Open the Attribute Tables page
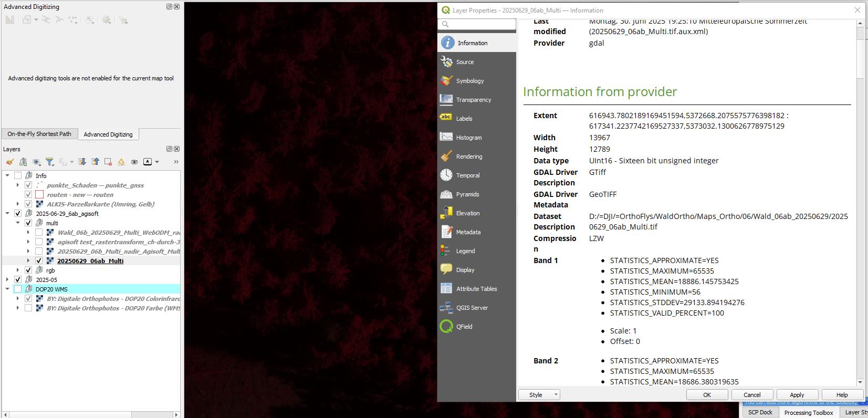Image resolution: width=868 pixels, height=418 pixels. tap(476, 289)
